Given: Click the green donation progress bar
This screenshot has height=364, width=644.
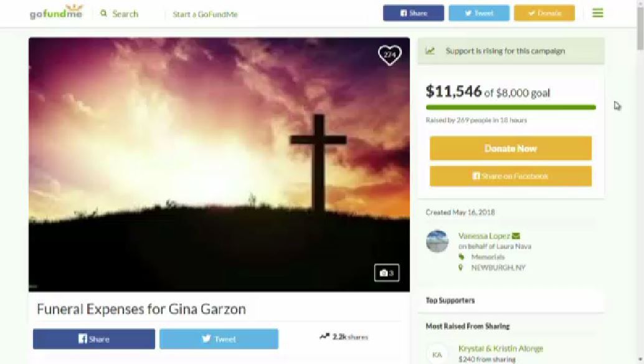Looking at the screenshot, I should pos(511,107).
